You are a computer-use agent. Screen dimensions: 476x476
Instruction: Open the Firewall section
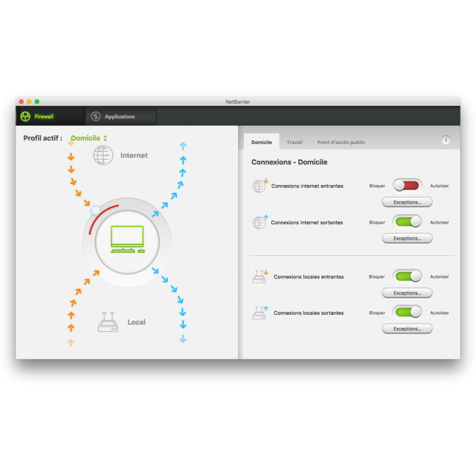(x=51, y=116)
